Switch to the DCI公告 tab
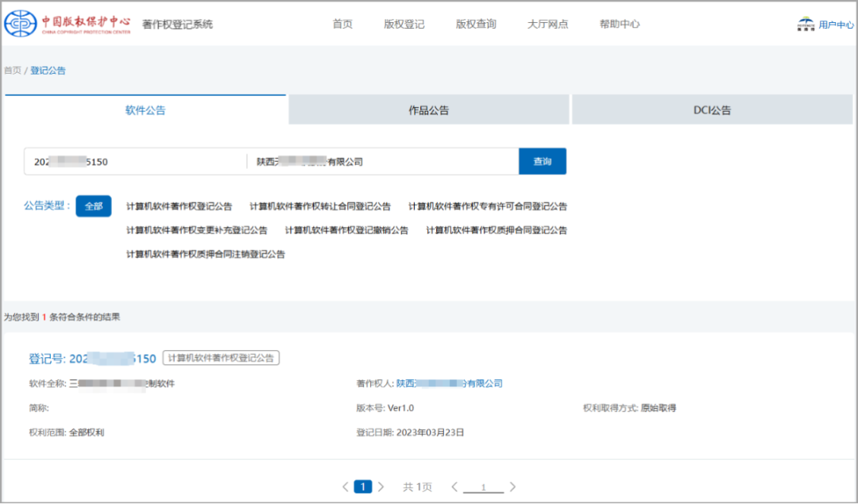 click(712, 110)
